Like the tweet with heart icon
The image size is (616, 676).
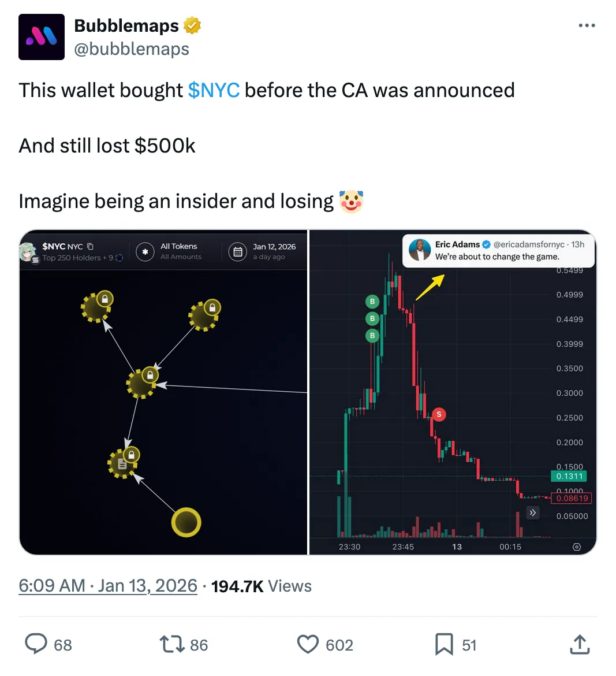tap(308, 644)
